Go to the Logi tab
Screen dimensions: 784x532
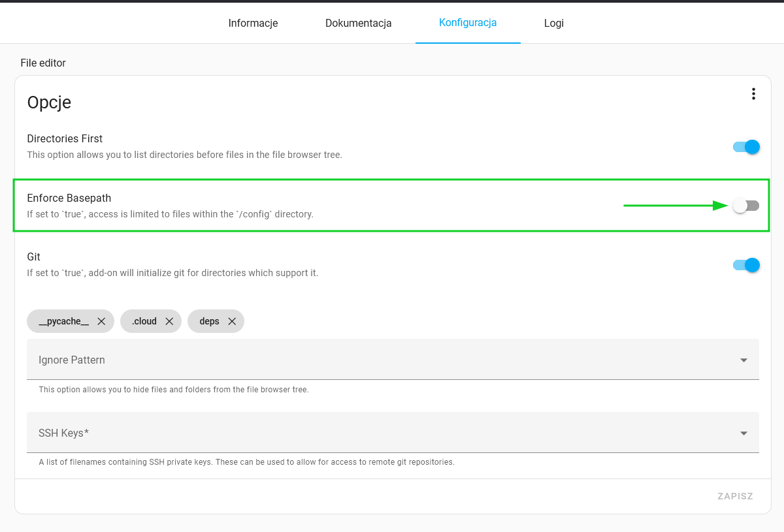pyautogui.click(x=554, y=23)
